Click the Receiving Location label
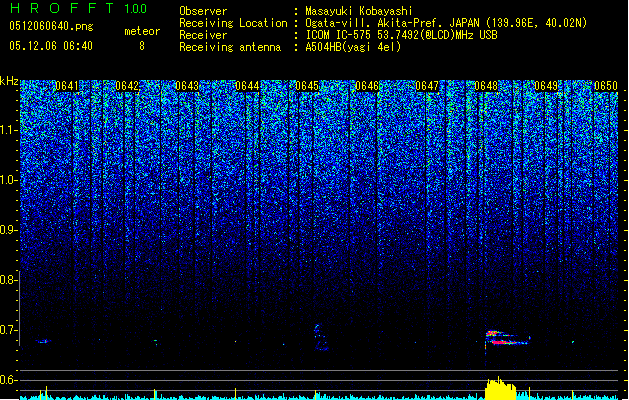 tap(233, 23)
